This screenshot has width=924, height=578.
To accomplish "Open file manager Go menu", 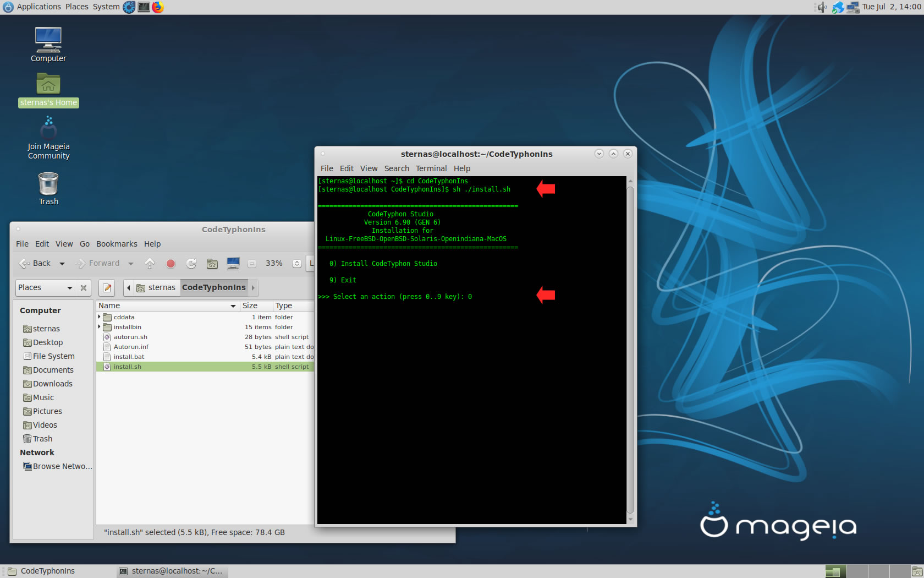I will point(85,244).
